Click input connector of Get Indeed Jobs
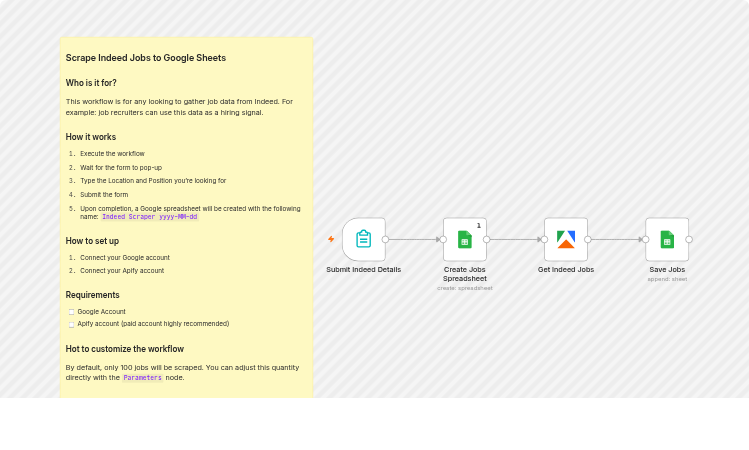749x450 pixels. pos(545,239)
